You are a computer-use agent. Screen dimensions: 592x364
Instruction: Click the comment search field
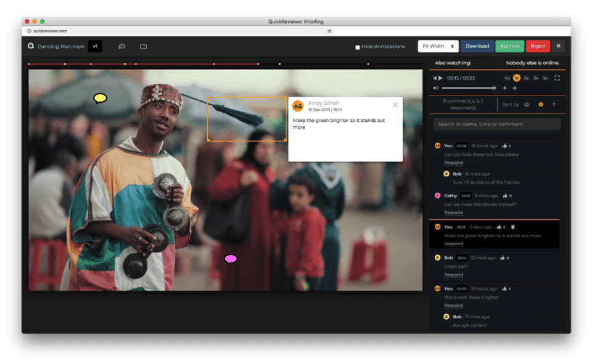click(497, 124)
